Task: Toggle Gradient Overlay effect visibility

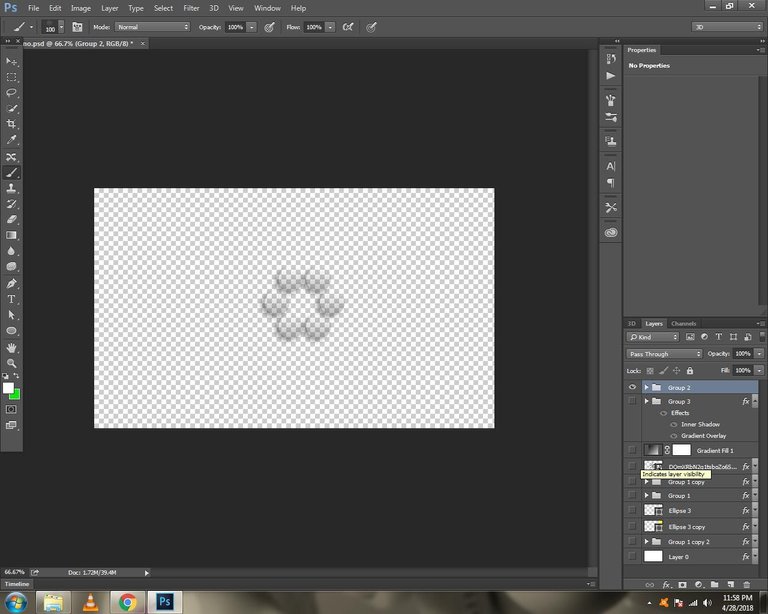Action: click(674, 436)
